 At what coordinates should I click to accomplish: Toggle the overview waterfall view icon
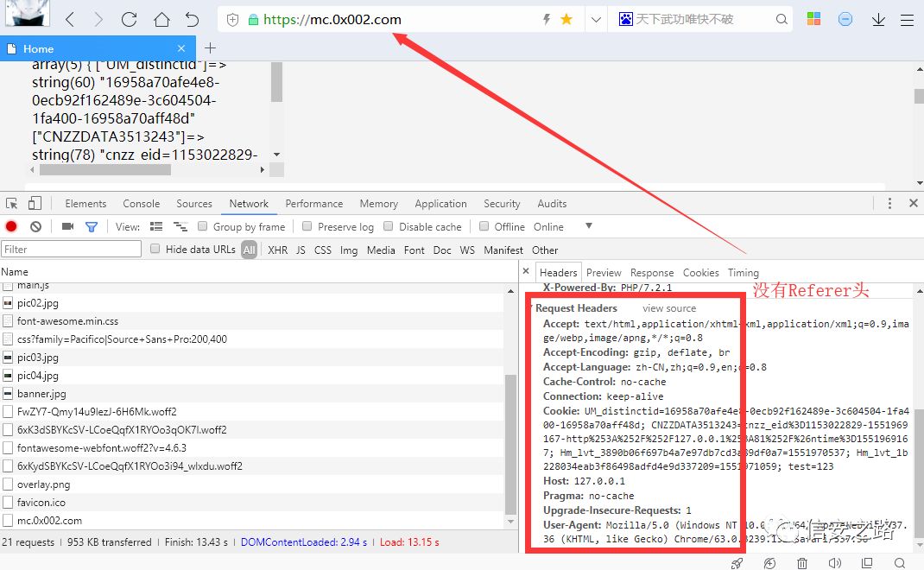[x=180, y=226]
